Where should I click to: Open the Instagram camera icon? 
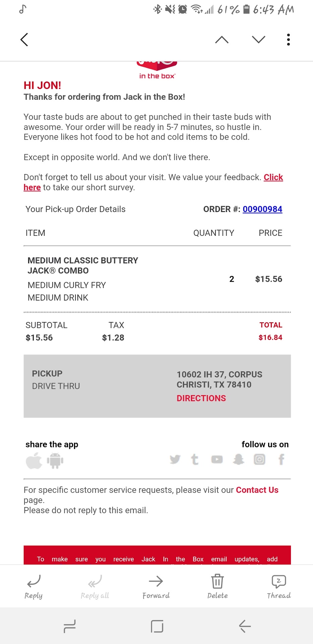click(259, 459)
